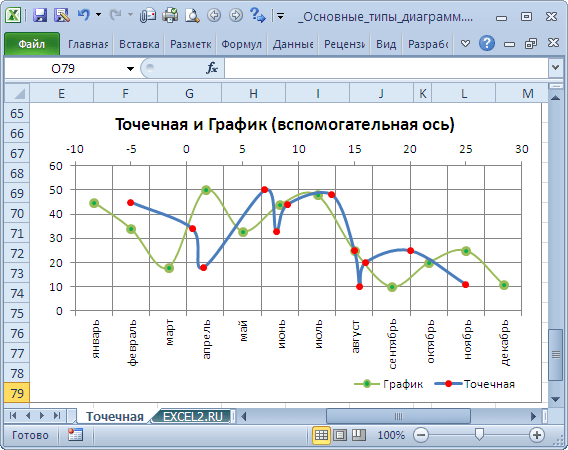Click the zoom in plus button
The width and height of the screenshot is (568, 450).
coord(537,435)
